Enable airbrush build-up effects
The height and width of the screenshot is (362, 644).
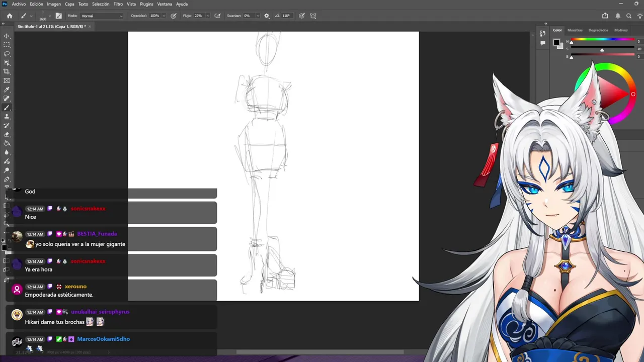tap(217, 16)
